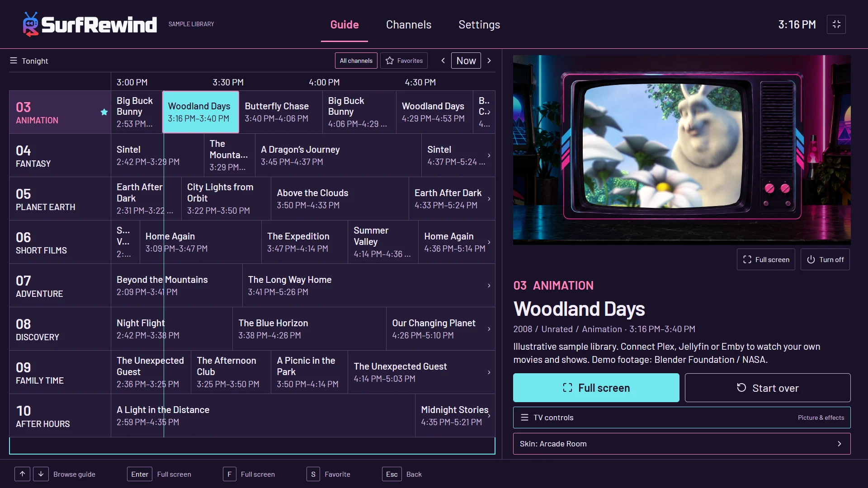The height and width of the screenshot is (488, 868).
Task: Click the SurfRewind logo
Action: pos(90,24)
